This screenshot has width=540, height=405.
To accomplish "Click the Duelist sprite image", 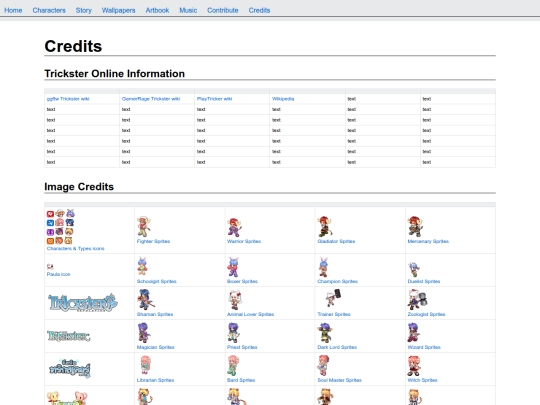I will pyautogui.click(x=414, y=270).
